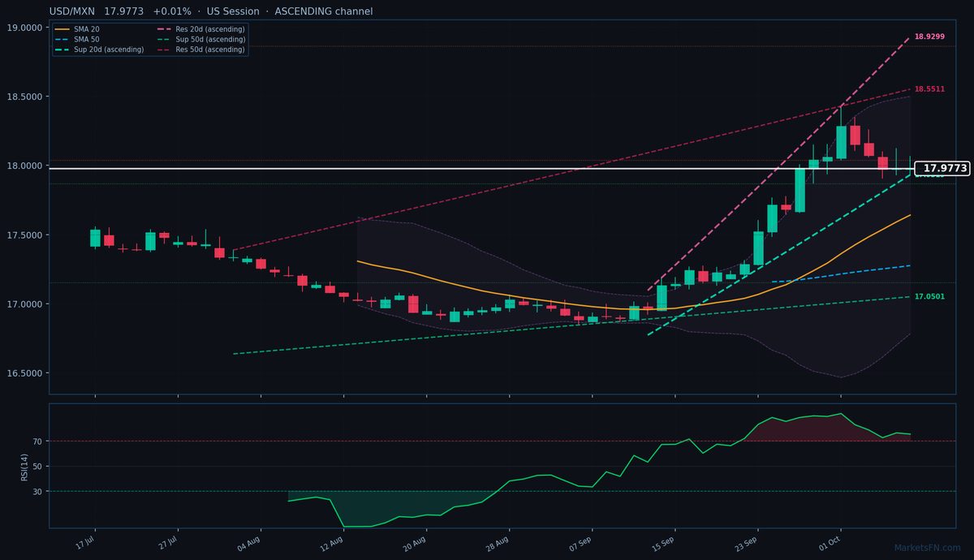Click the RSI 30 level label
974x560 pixels.
tap(38, 492)
